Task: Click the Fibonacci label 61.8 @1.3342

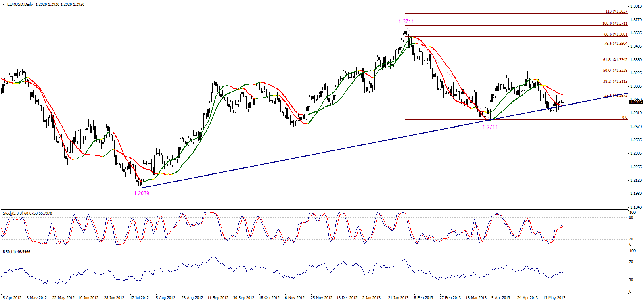Action: click(x=615, y=60)
